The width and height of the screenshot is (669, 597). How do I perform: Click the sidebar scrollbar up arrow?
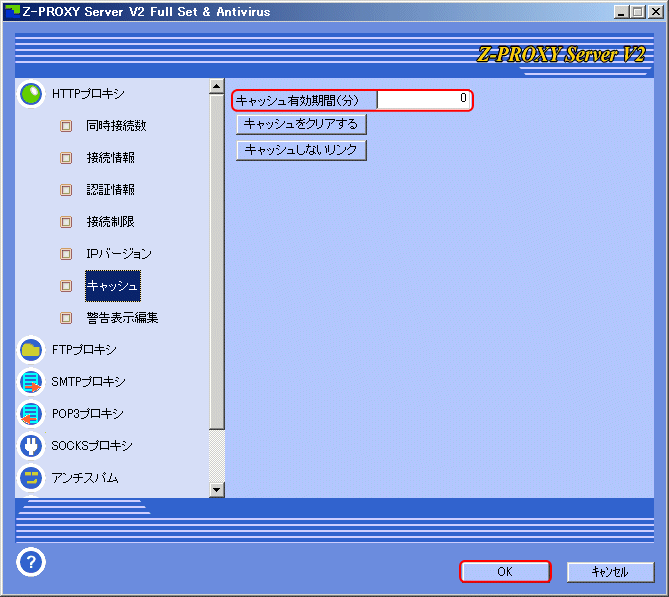click(217, 86)
